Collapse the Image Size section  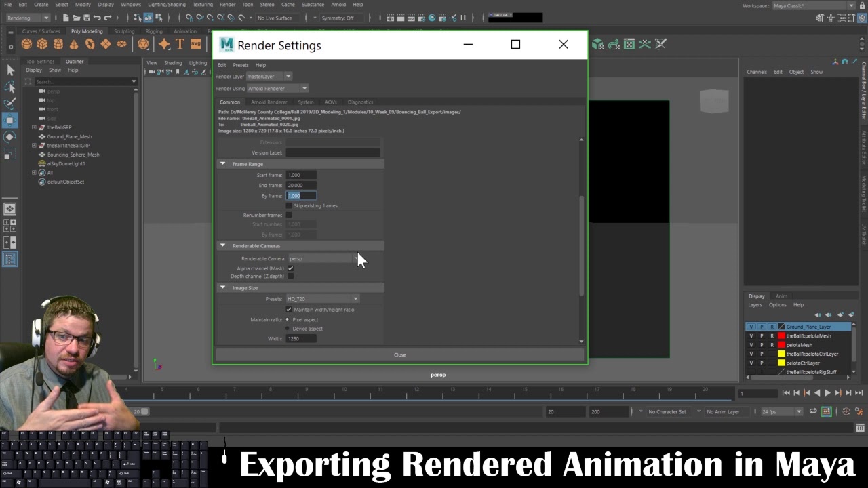pos(222,287)
